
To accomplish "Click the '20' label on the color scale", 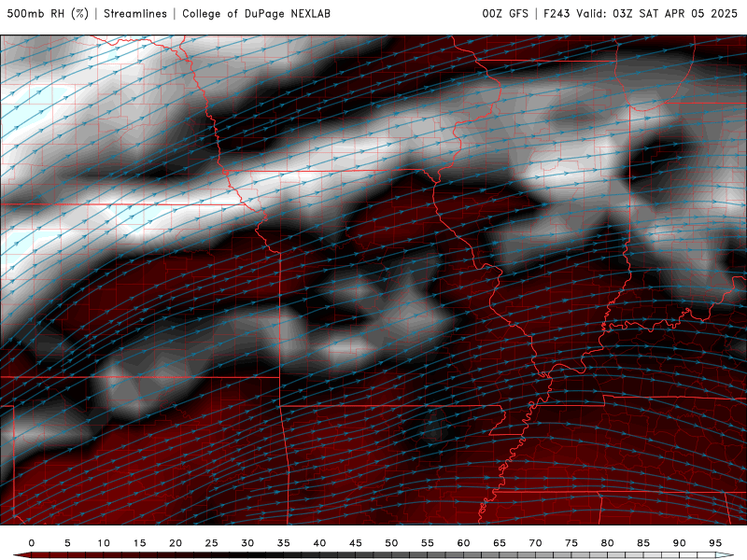I will (176, 543).
